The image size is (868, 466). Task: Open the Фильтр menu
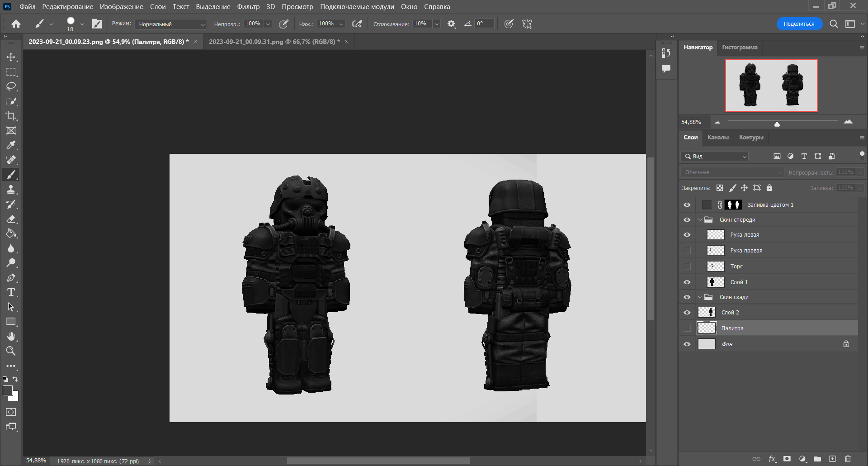pyautogui.click(x=248, y=7)
